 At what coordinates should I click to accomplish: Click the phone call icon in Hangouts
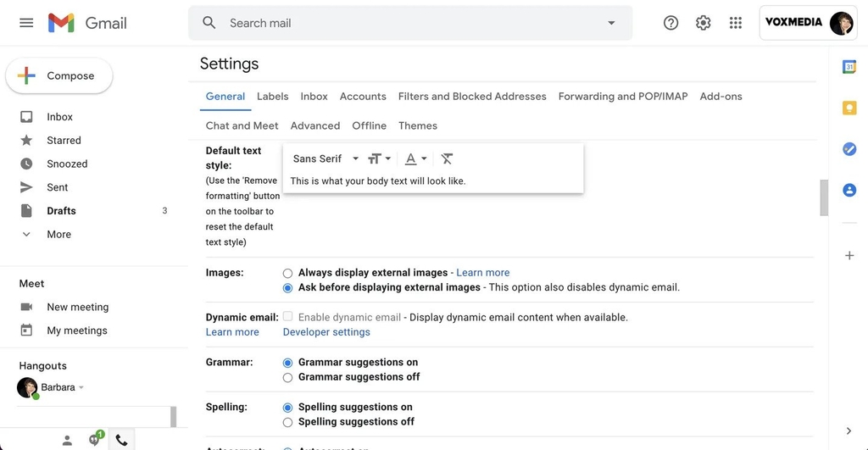tap(122, 441)
